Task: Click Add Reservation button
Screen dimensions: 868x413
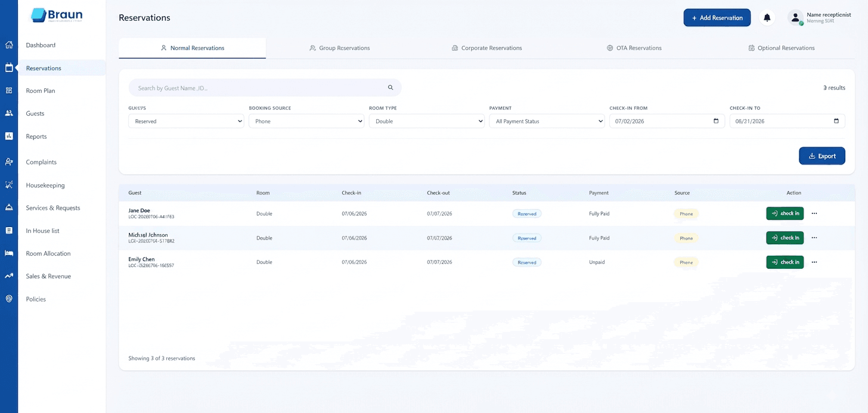Action: [717, 18]
